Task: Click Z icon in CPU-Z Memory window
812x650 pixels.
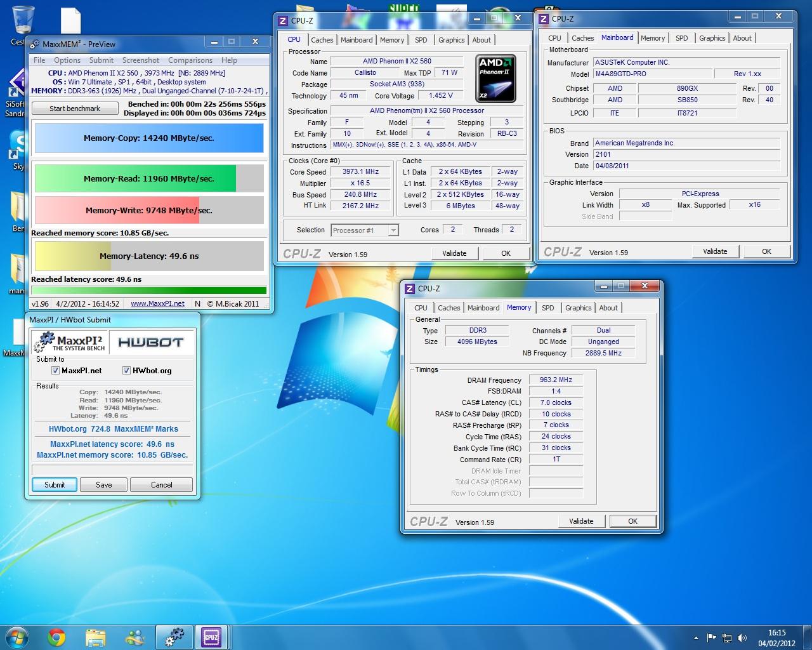Action: [x=410, y=288]
